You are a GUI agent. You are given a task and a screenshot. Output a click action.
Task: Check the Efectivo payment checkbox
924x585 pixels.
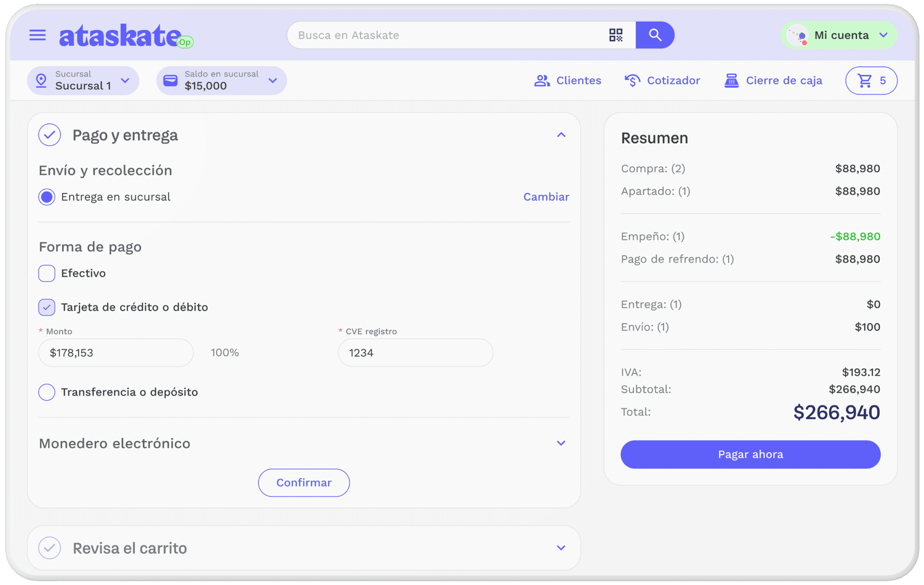(x=47, y=273)
